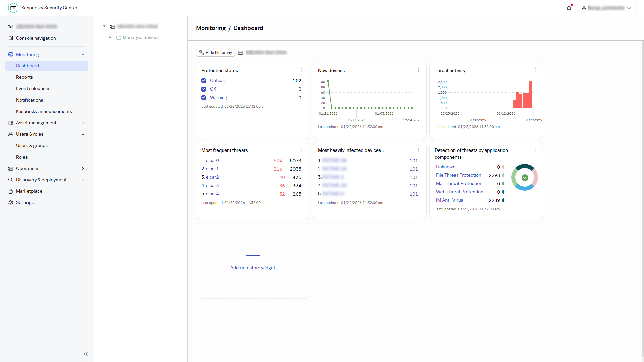Uncheck the Critical protection status checkbox
644x362 pixels.
[204, 80]
